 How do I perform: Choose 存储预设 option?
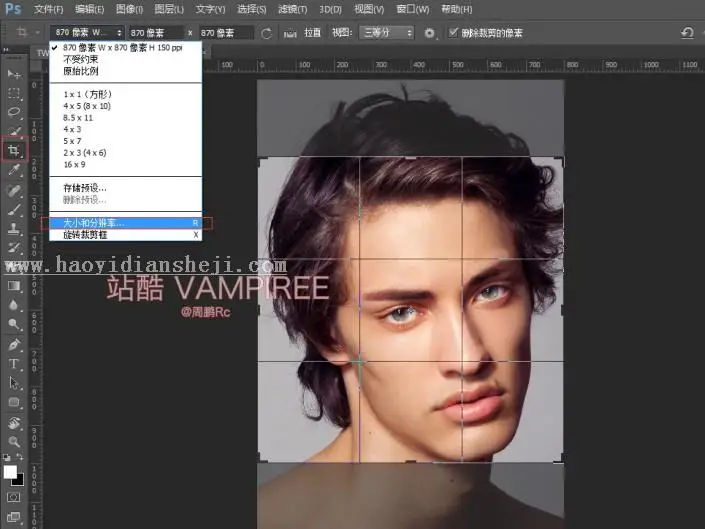point(125,188)
